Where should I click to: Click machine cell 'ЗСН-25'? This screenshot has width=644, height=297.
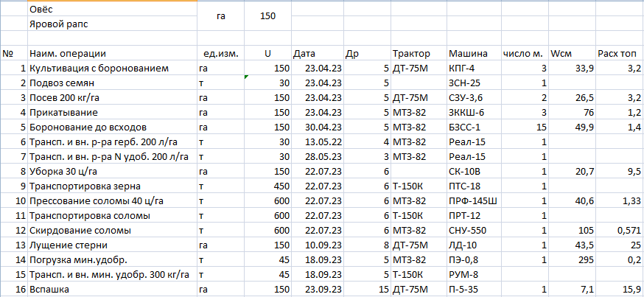474,83
